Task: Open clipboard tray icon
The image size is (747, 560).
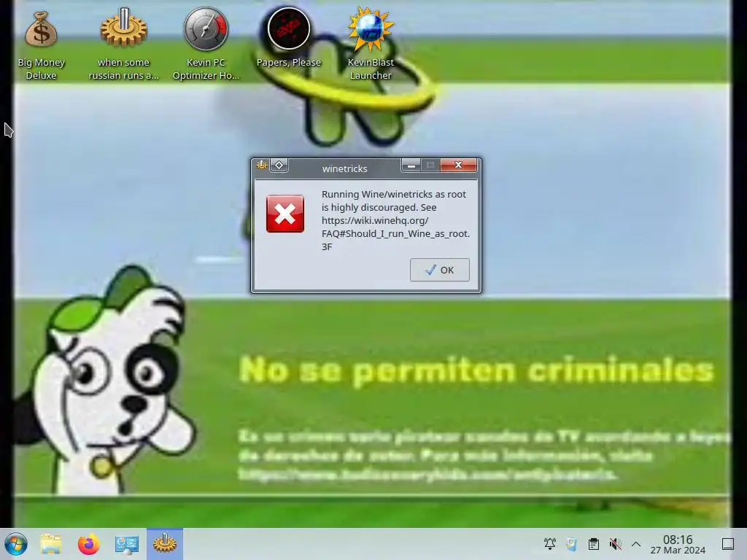Action: tap(593, 544)
